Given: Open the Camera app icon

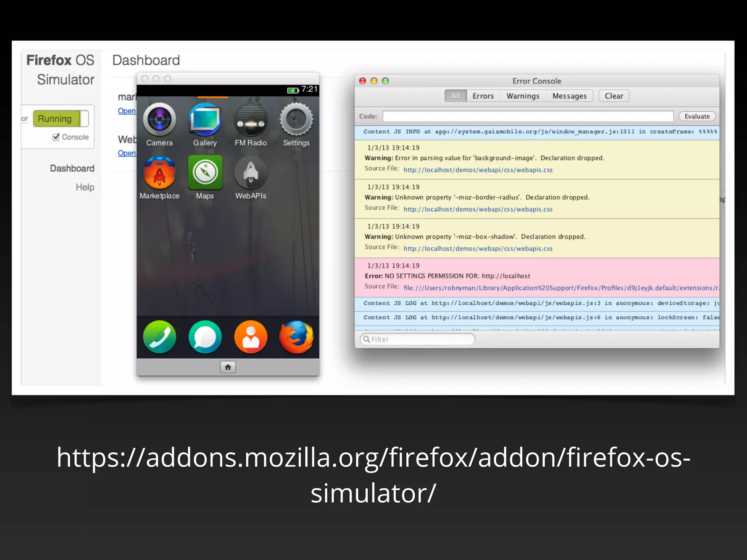Looking at the screenshot, I should (x=159, y=120).
